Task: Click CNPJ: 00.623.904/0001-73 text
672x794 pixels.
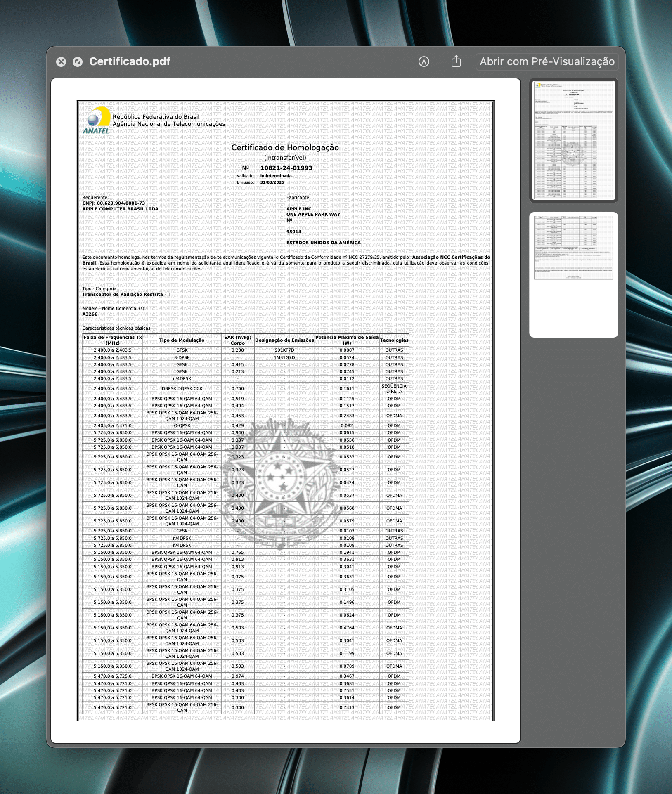Action: (114, 203)
